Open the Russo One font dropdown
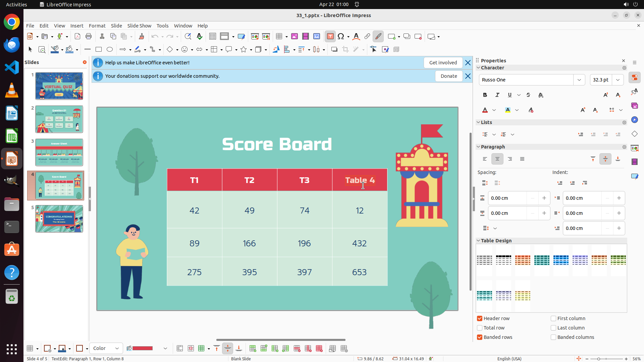Screen dimensions: 644x362 [579, 80]
